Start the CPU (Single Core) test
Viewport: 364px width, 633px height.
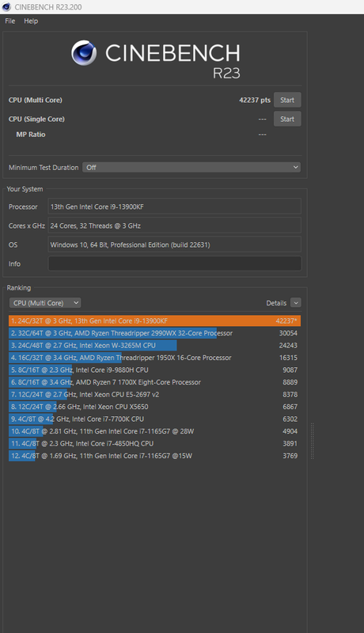(287, 119)
